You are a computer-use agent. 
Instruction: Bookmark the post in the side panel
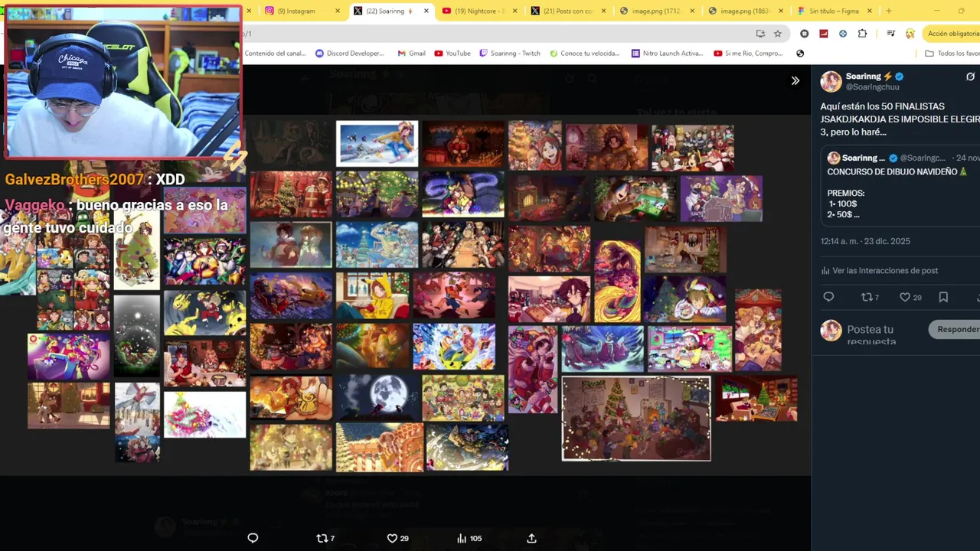[943, 297]
